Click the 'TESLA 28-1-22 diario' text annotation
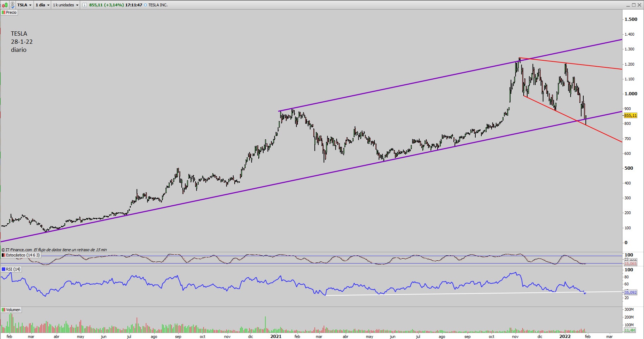Viewport: 644px width, 339px height. [22, 42]
